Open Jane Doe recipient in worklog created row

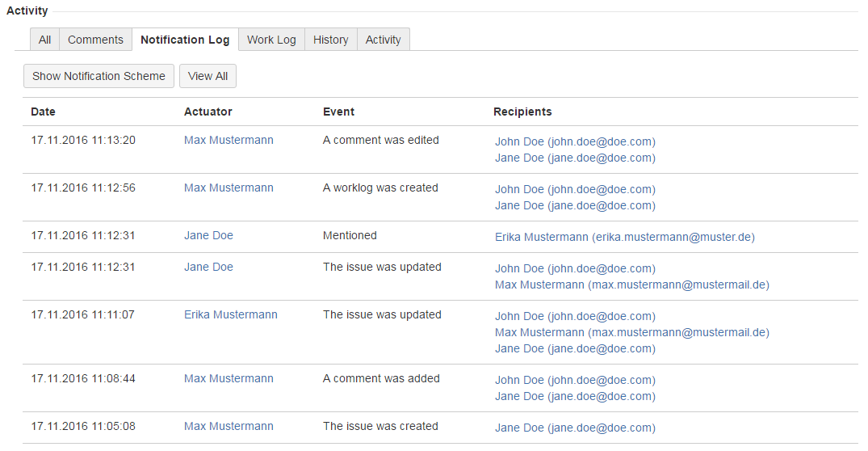tap(575, 205)
